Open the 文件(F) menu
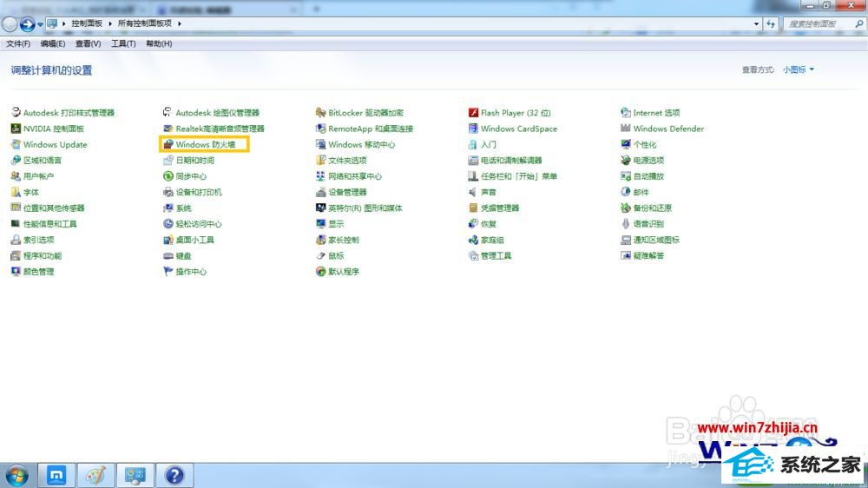Viewport: 868px width, 488px height. 18,43
